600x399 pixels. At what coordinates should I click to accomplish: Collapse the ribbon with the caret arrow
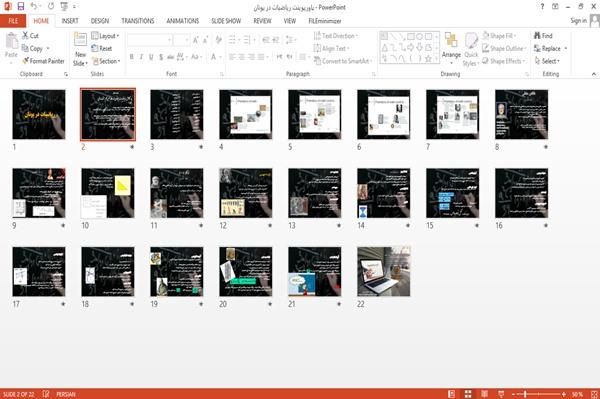(x=594, y=74)
